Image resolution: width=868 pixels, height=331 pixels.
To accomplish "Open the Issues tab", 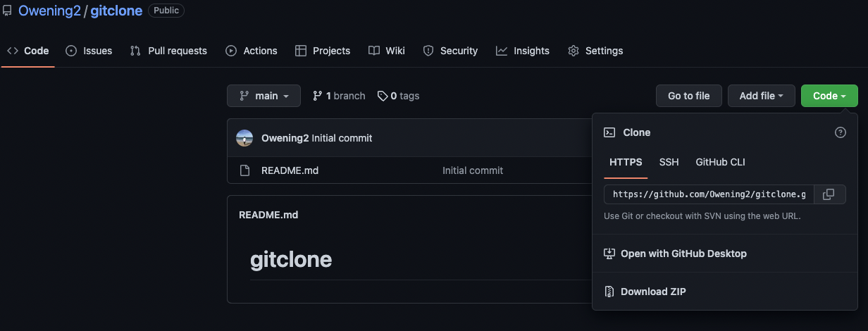I will 89,51.
